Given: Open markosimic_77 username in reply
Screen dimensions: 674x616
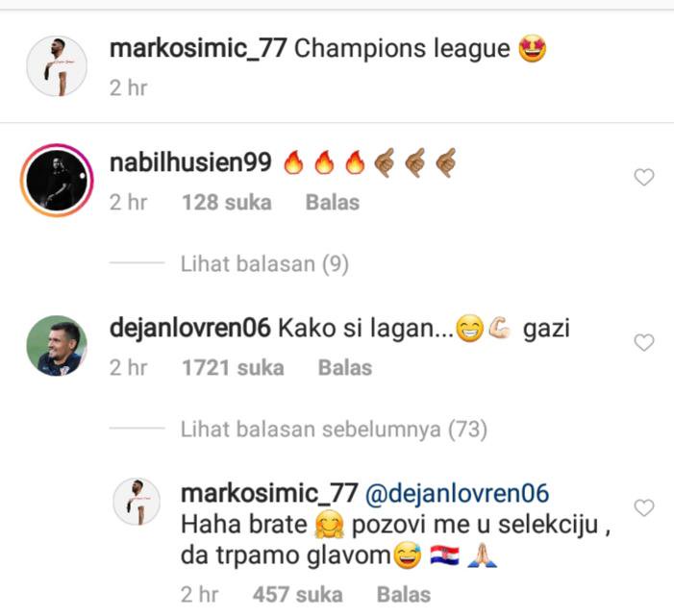Looking at the screenshot, I should [x=269, y=493].
